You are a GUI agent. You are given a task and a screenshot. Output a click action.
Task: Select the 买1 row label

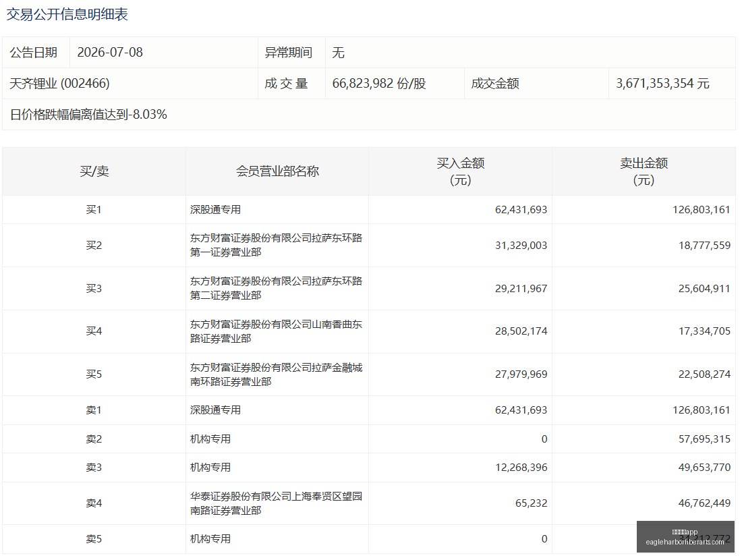coord(94,209)
